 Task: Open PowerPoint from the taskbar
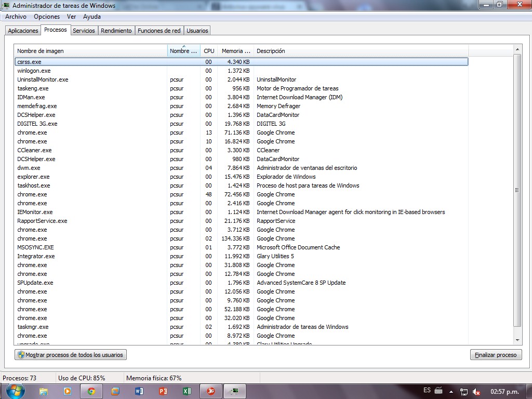point(163,392)
